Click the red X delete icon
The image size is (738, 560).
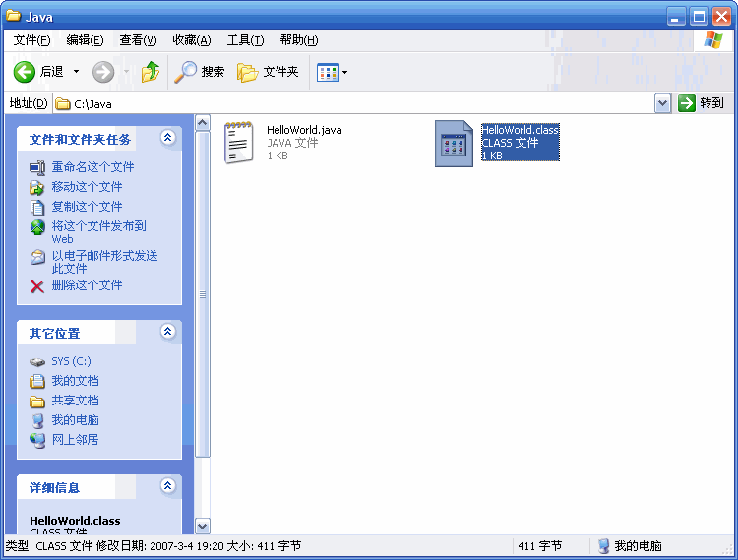tap(37, 286)
